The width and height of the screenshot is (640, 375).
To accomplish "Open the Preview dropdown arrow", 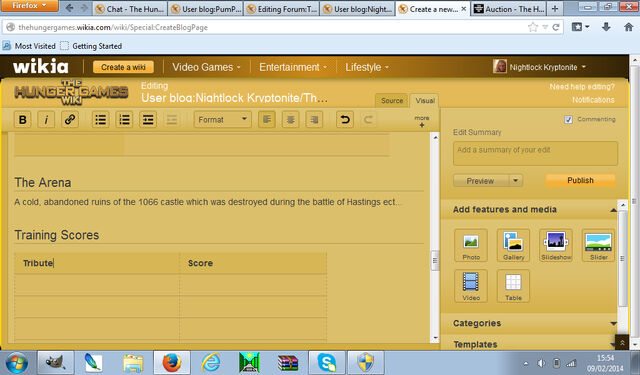I will pyautogui.click(x=516, y=180).
